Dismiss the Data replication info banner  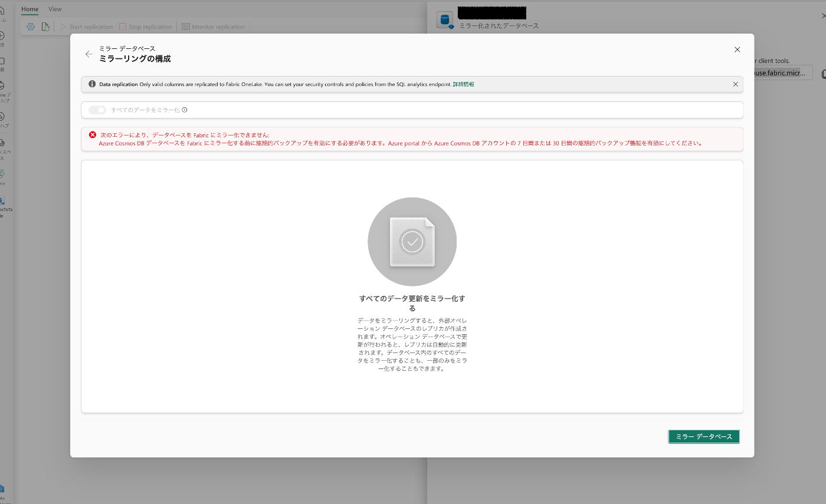point(735,84)
